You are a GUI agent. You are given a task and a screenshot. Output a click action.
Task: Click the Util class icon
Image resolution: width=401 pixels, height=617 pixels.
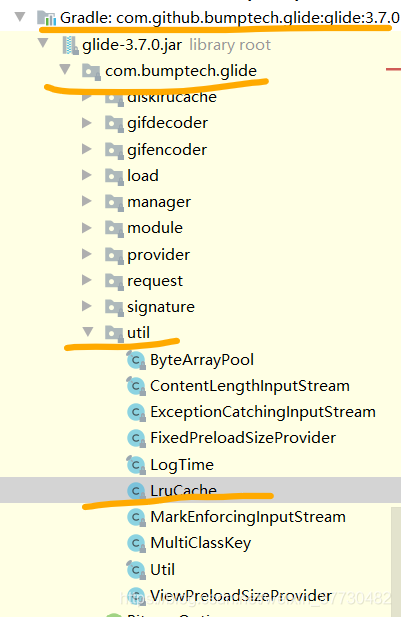tap(136, 569)
